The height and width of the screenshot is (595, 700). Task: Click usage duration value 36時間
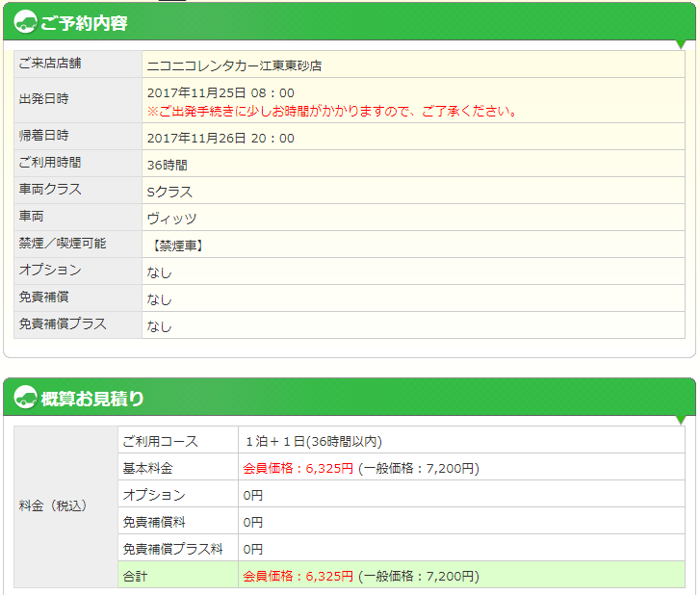click(x=167, y=166)
